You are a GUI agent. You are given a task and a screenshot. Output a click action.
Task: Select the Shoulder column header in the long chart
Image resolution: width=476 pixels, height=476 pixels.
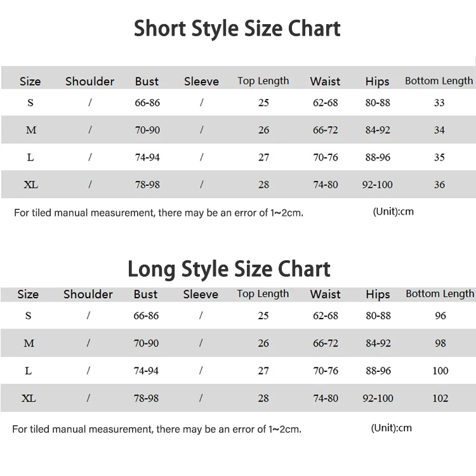(88, 294)
